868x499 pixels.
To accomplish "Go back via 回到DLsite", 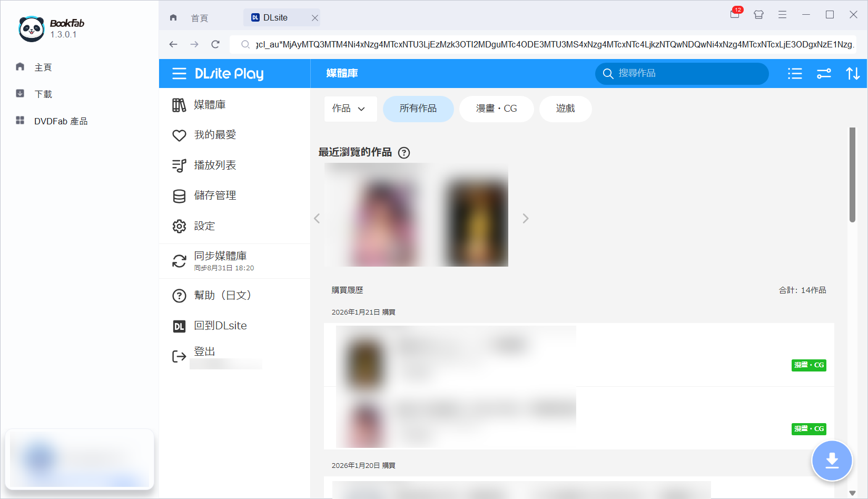I will pyautogui.click(x=234, y=326).
